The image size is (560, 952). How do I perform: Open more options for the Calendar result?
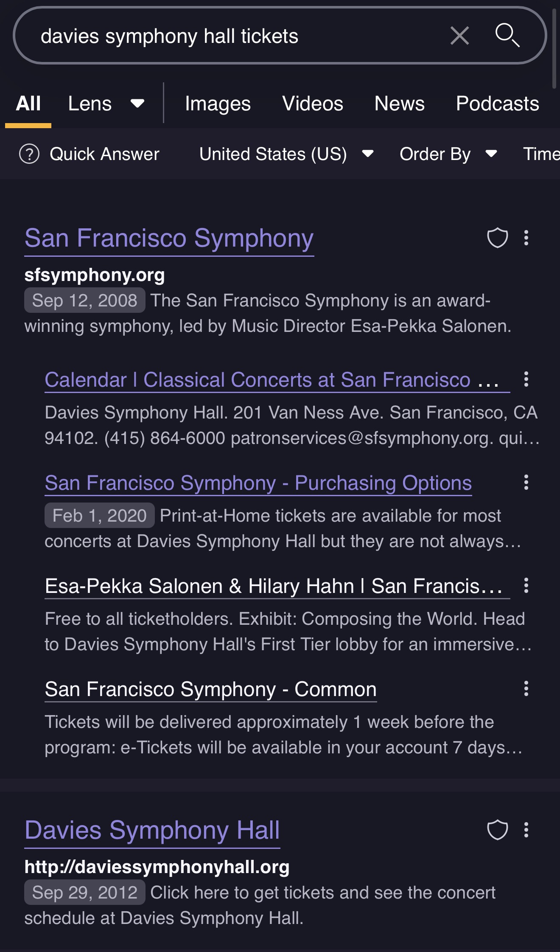tap(526, 379)
